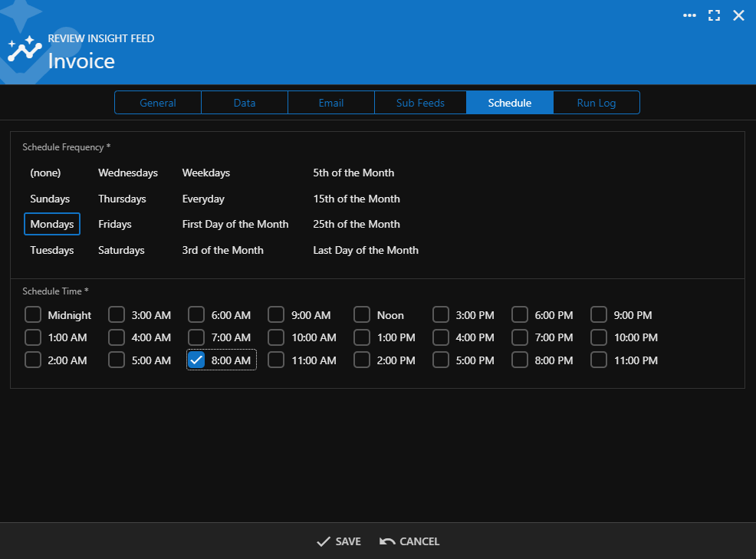Switch to the General tab
Viewport: 756px width, 559px height.
click(x=158, y=103)
